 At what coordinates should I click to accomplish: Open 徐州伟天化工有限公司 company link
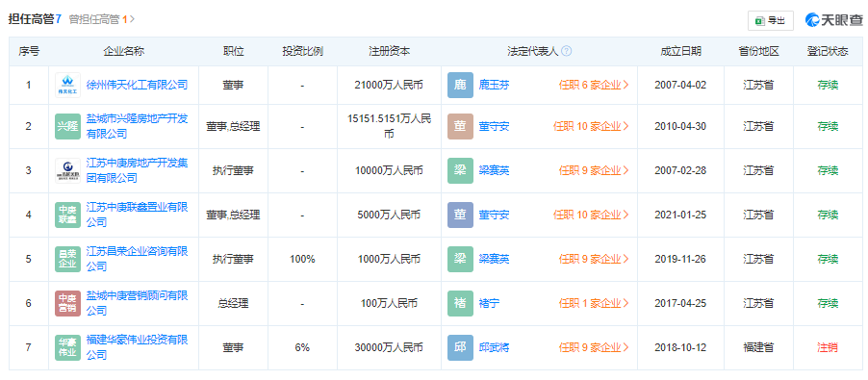tap(138, 86)
